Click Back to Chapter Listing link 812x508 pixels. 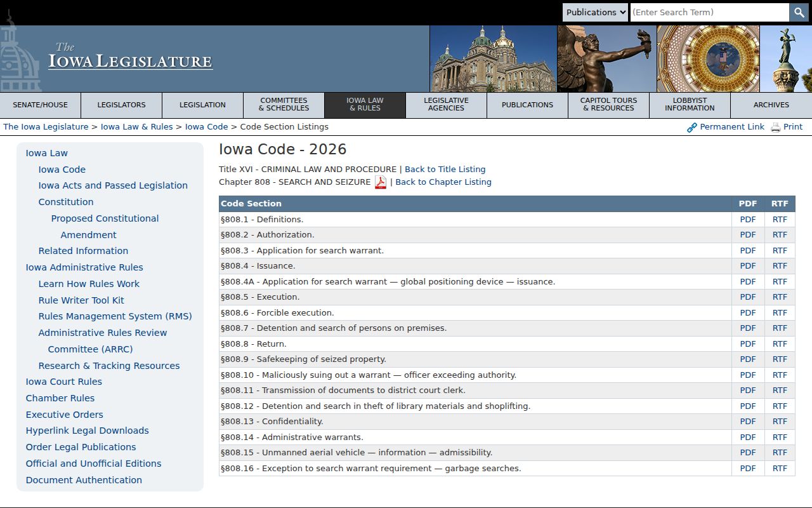coord(443,182)
